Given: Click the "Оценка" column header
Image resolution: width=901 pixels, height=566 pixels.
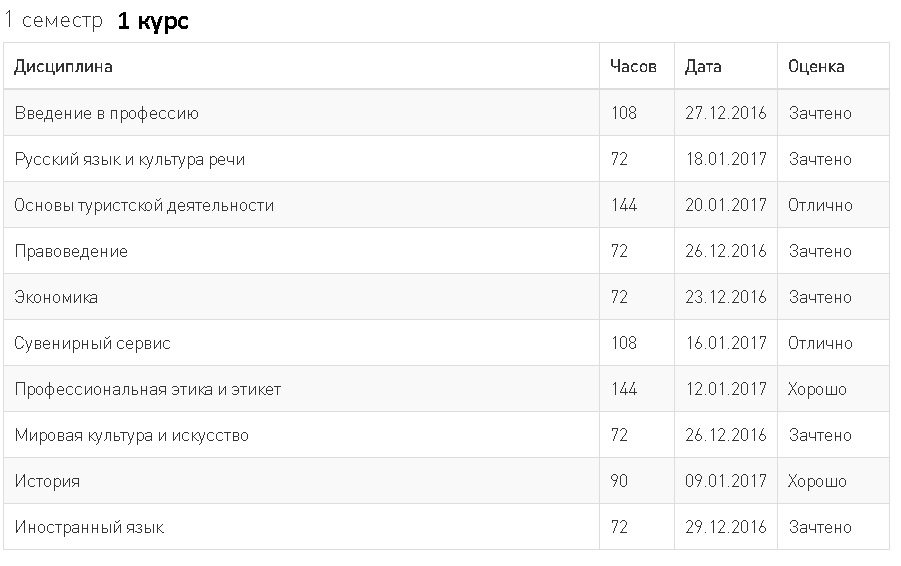Looking at the screenshot, I should [x=816, y=67].
